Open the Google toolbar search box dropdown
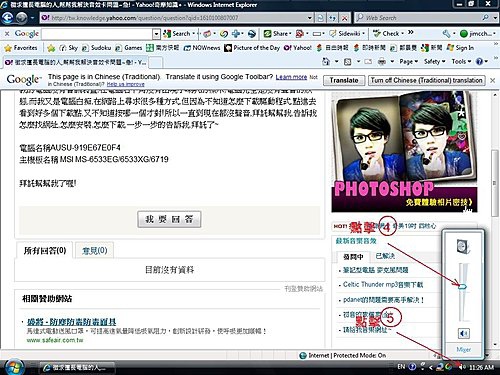The width and height of the screenshot is (500, 375). click(x=156, y=34)
